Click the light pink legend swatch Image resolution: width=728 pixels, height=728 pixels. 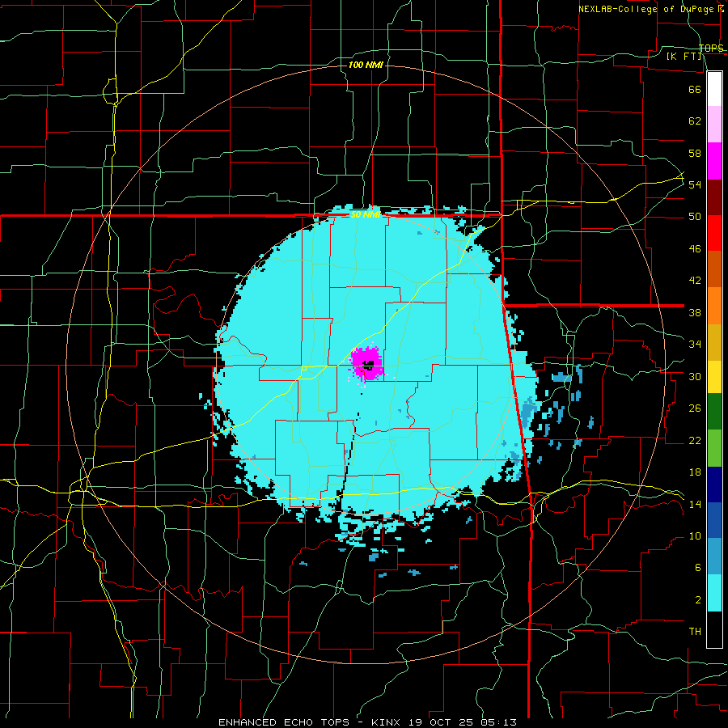[x=714, y=125]
